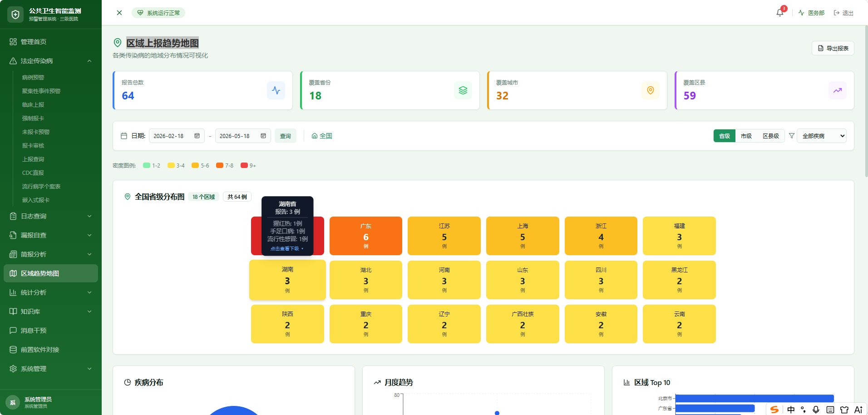Click the start date field 2026-02-18
This screenshot has height=415, width=868.
[177, 136]
